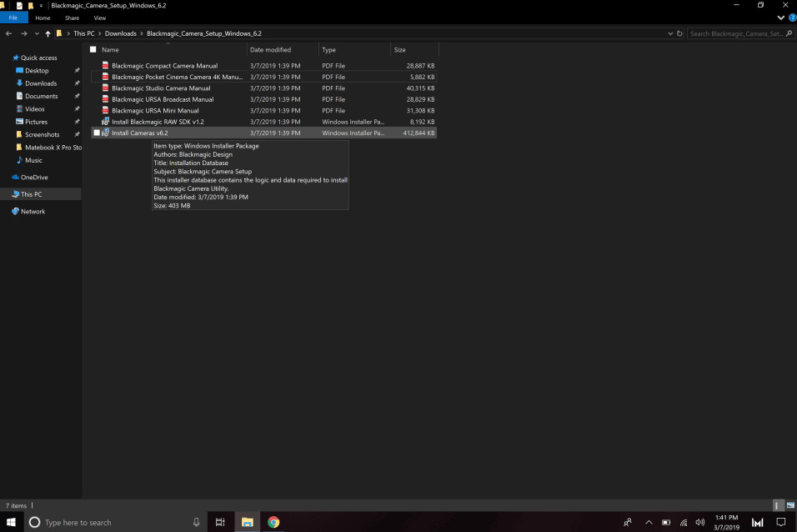
Task: Select Blackmagic URSA Mini Manual PDF icon
Action: pos(105,110)
